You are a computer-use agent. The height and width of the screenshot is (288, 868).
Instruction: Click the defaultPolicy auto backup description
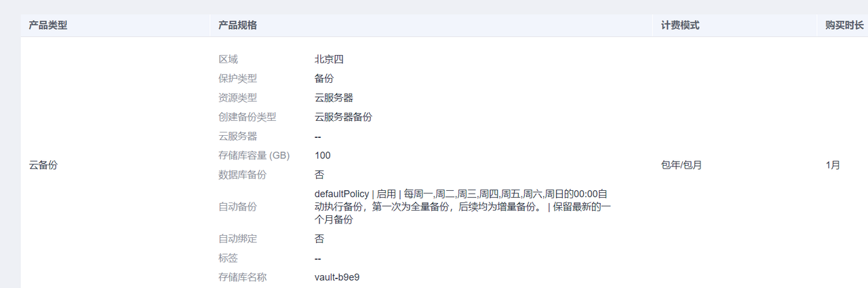[x=462, y=206]
